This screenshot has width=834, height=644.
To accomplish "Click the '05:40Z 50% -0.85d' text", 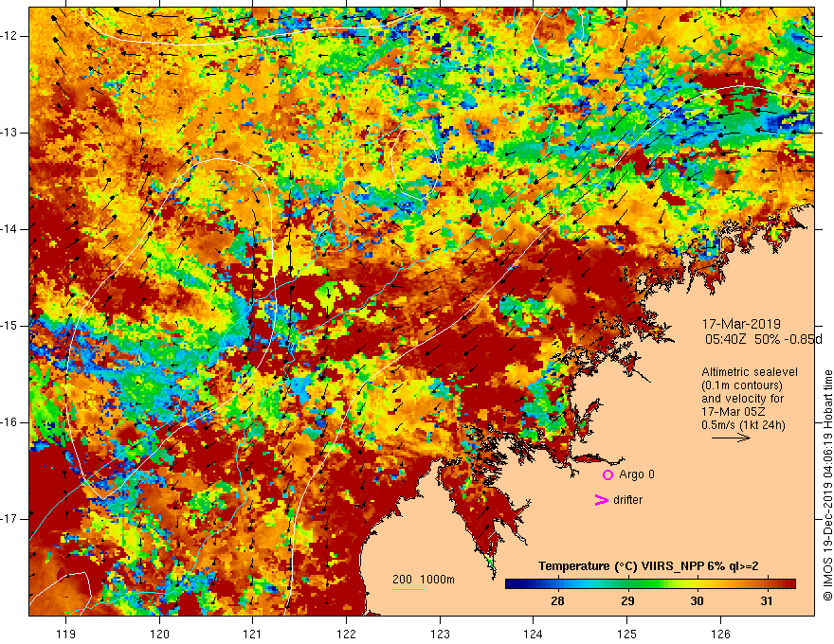I will point(764,339).
